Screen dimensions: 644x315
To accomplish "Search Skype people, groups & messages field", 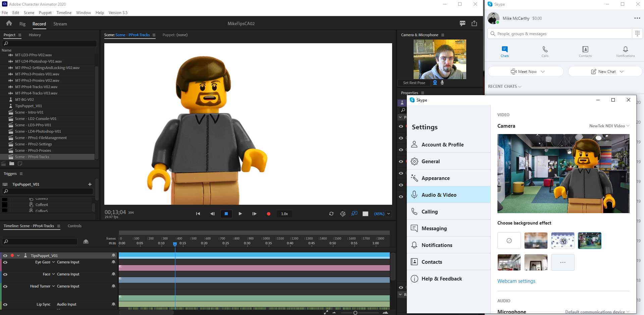I will click(x=560, y=34).
